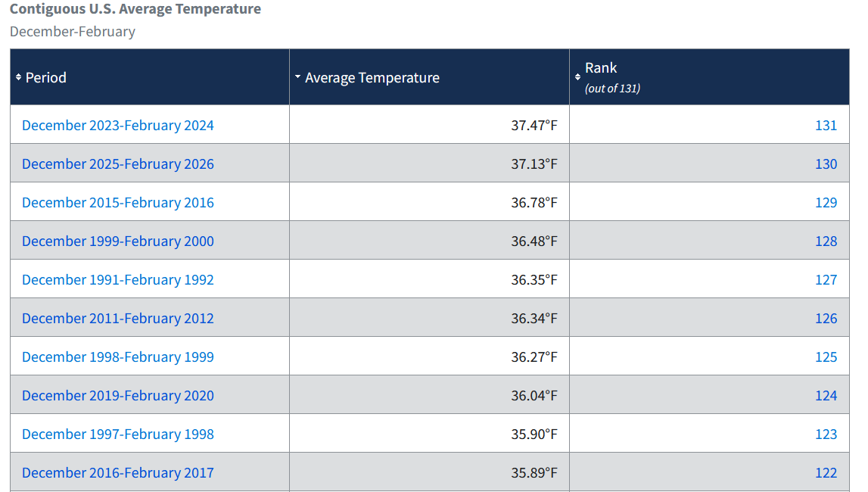The width and height of the screenshot is (868, 492).
Task: View the December 1991-February 1992 period
Action: [118, 280]
